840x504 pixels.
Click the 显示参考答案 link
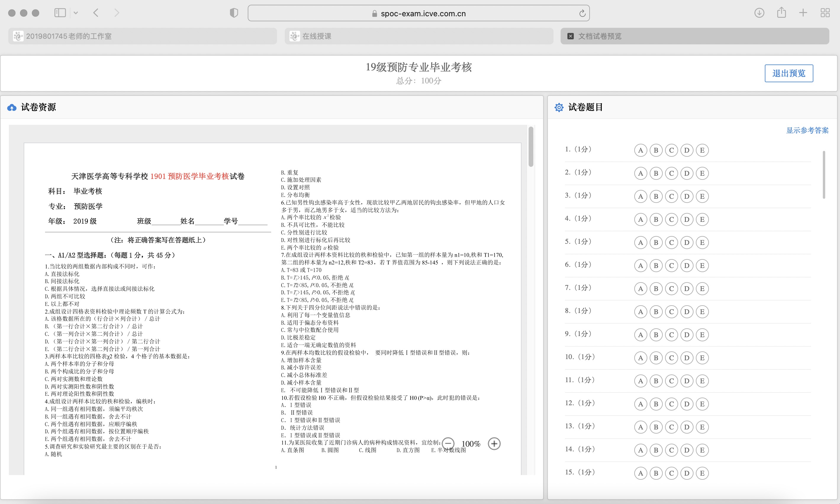point(807,130)
